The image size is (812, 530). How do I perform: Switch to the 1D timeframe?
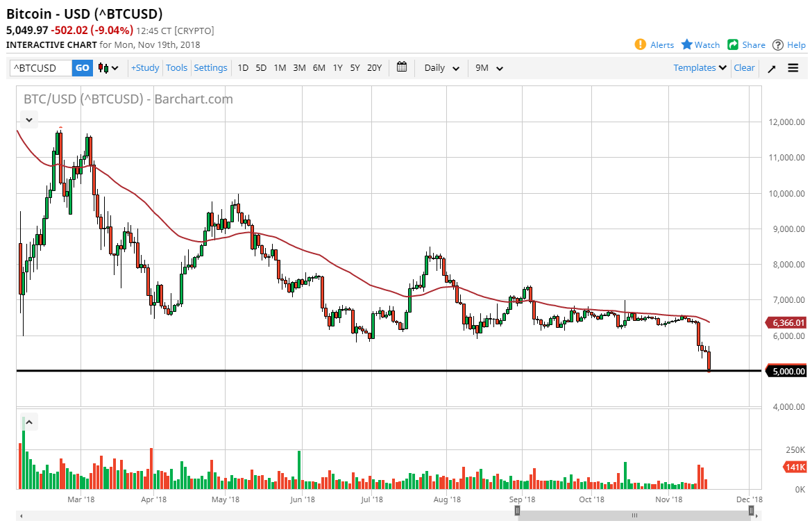243,67
